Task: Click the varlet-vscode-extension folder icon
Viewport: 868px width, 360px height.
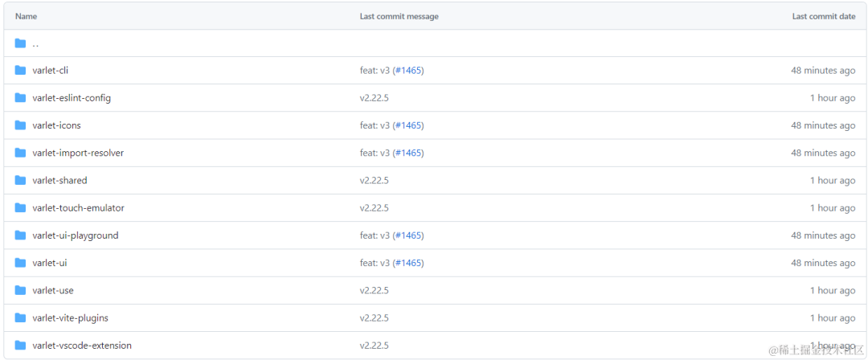Action: pyautogui.click(x=20, y=346)
